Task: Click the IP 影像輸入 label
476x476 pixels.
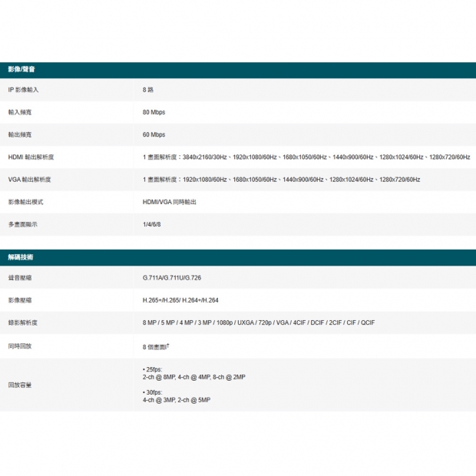Action: click(x=23, y=90)
